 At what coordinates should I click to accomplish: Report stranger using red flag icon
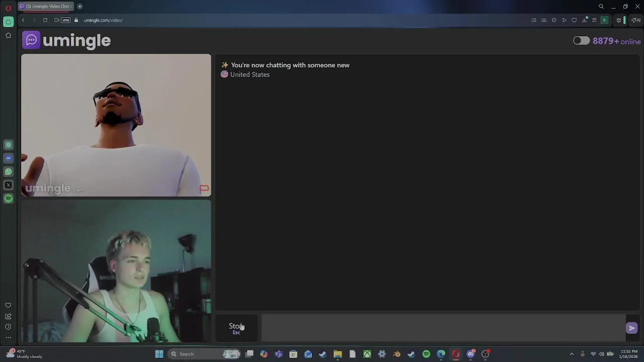(204, 189)
